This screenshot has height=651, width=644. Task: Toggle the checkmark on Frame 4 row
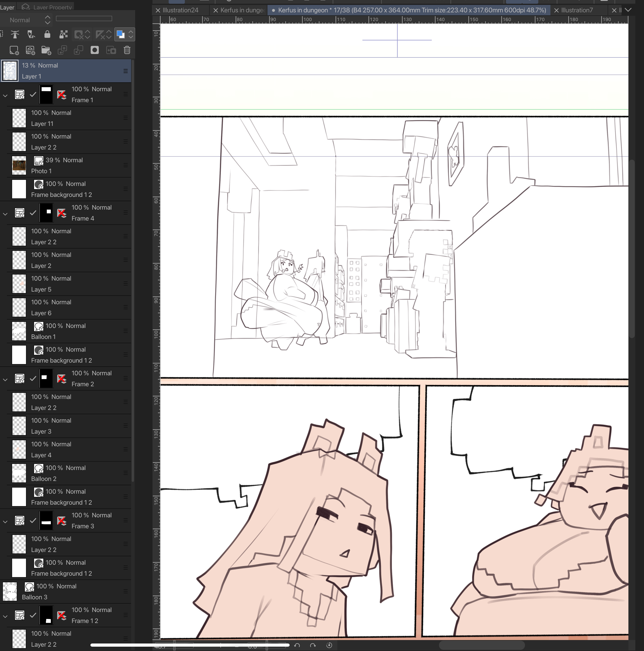tap(33, 213)
